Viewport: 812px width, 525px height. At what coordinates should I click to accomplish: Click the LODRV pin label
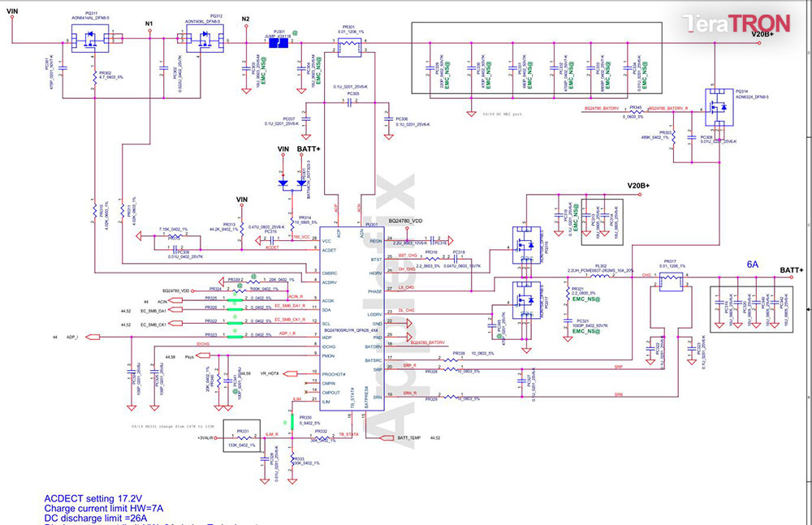(x=375, y=314)
